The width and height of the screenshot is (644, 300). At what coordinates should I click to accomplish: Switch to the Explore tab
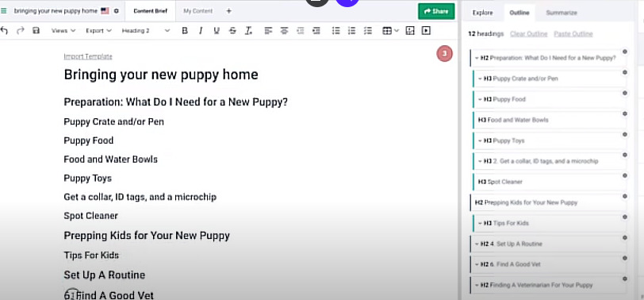tap(482, 13)
